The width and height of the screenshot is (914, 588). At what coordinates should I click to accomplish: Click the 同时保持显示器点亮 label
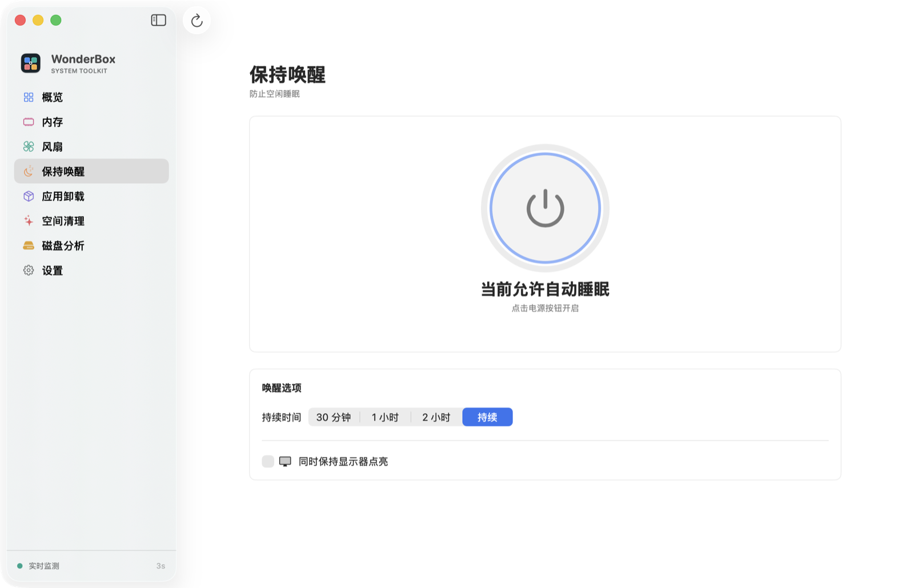tap(343, 461)
